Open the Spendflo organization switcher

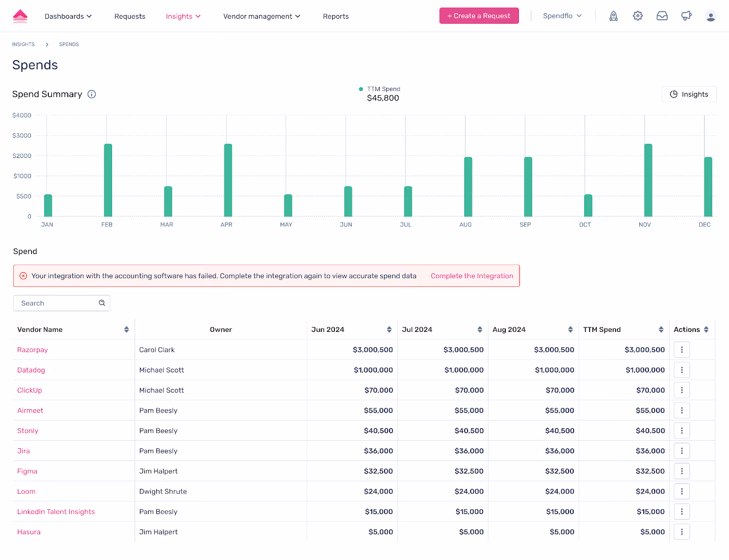[562, 16]
